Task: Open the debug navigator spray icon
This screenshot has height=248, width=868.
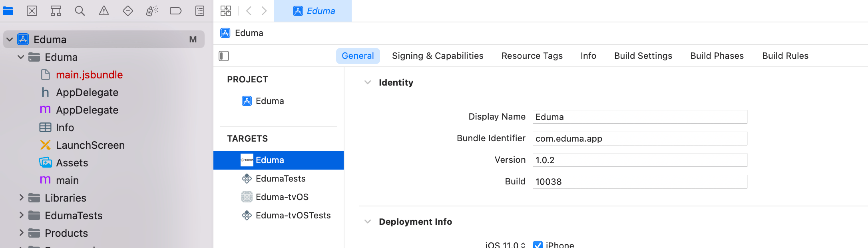Action: pyautogui.click(x=152, y=11)
